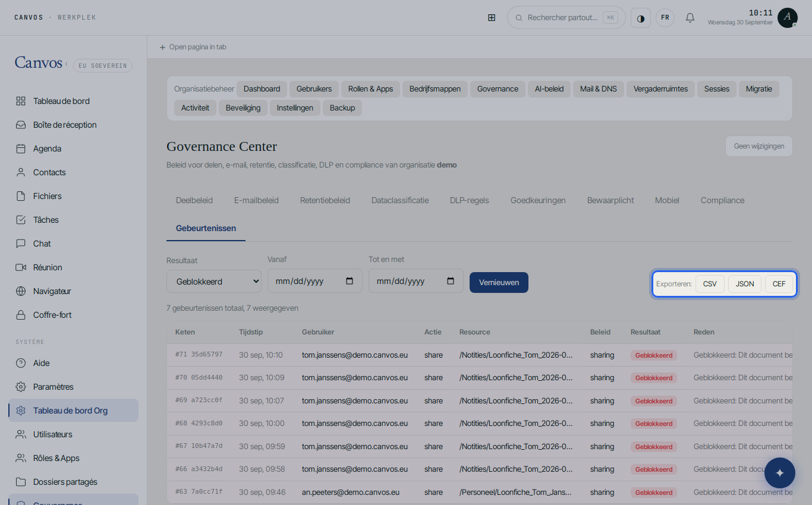Click the Contacts person icon
812x505 pixels.
pos(21,172)
